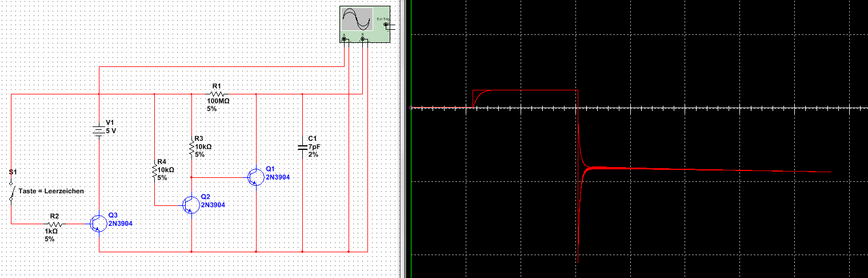Click the R3 reference label

click(x=198, y=138)
